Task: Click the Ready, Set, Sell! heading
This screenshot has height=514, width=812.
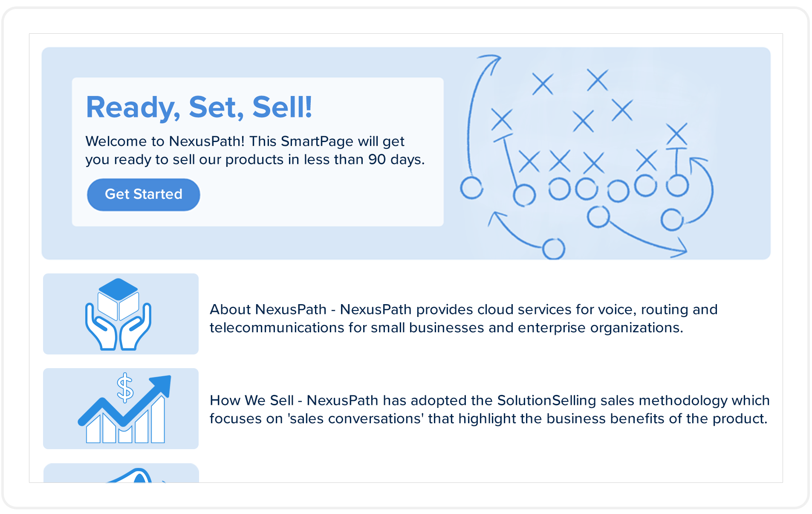Action: 199,107
